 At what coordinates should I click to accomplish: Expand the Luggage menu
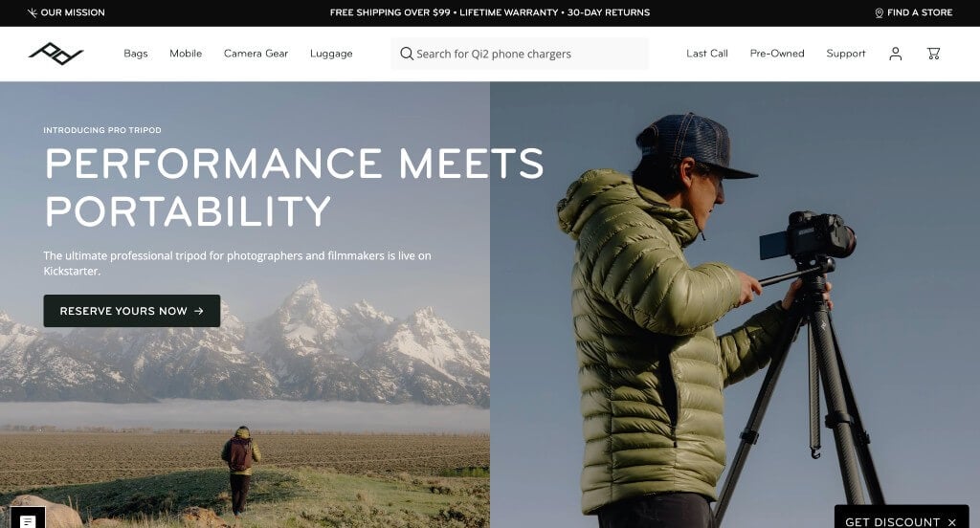(331, 54)
